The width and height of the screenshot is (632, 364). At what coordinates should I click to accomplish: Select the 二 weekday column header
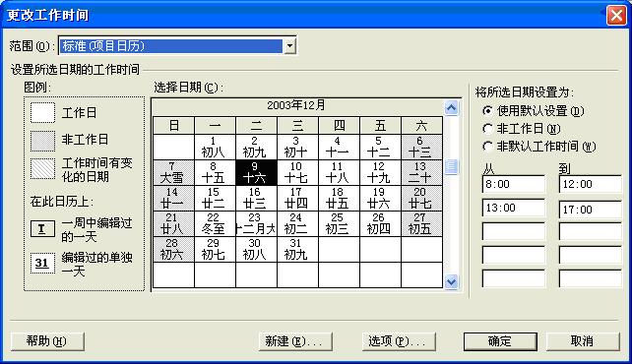point(256,126)
